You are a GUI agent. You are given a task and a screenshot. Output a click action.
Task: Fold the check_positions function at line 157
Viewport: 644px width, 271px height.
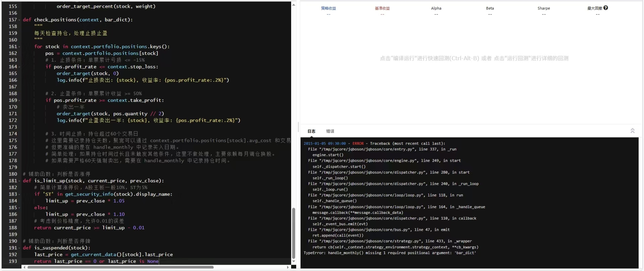pos(19,20)
